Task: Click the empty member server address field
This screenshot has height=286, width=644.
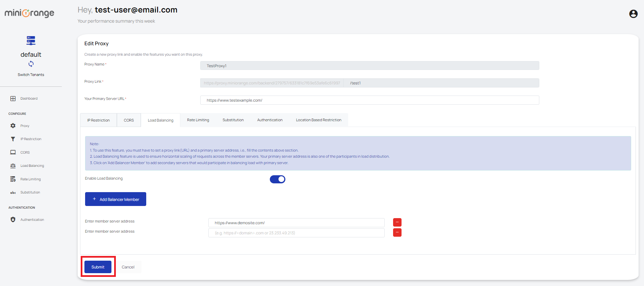Action: (x=296, y=233)
